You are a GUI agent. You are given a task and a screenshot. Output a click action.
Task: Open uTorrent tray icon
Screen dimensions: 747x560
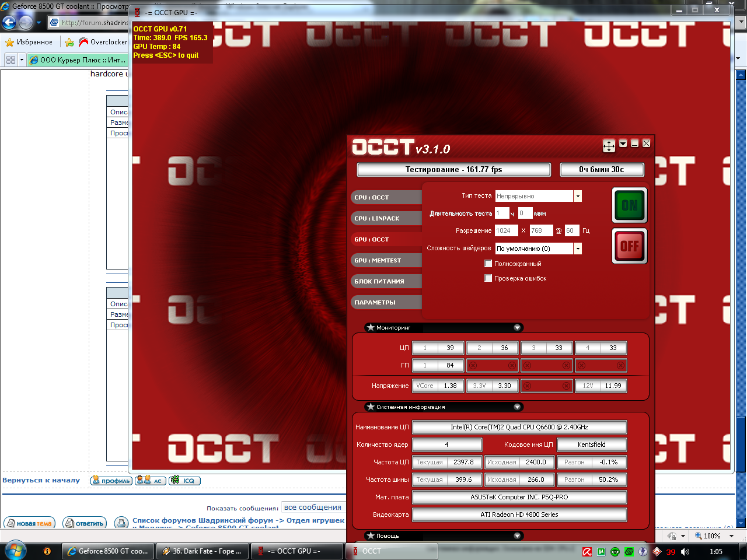(601, 551)
